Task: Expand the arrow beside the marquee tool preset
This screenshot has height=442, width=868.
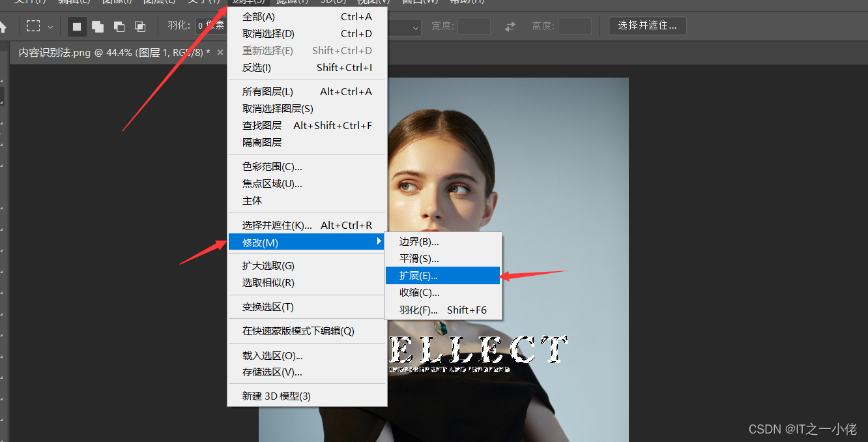Action: 50,27
